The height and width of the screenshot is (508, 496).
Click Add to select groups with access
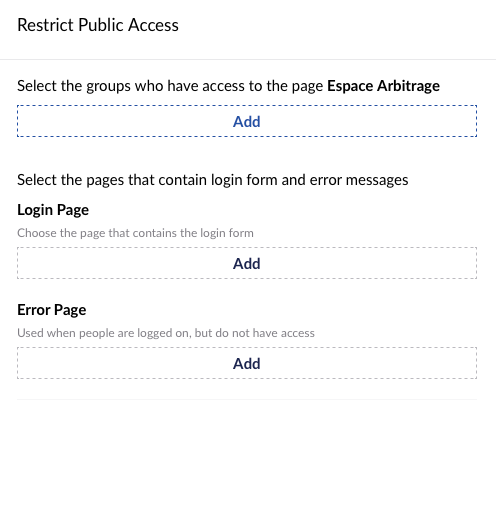[247, 121]
